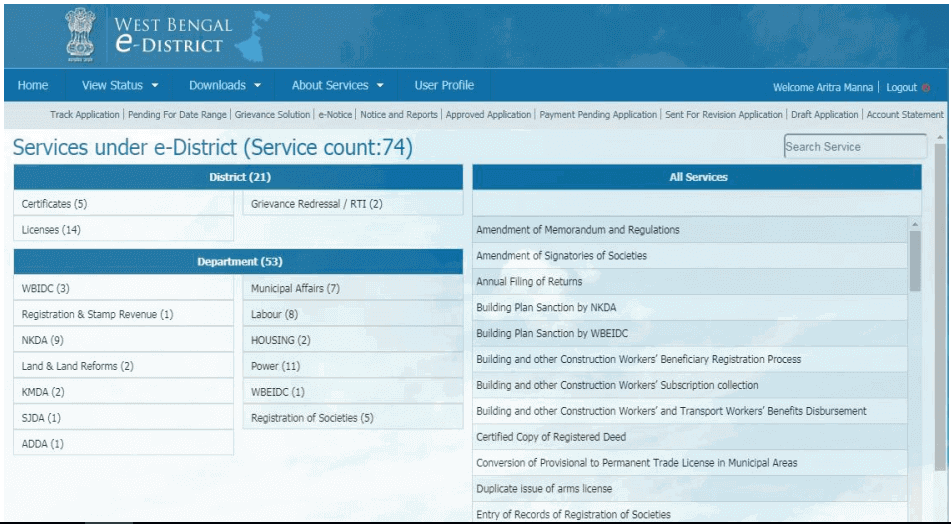951x524 pixels.
Task: Open WBEIDC (1) department
Action: click(353, 392)
